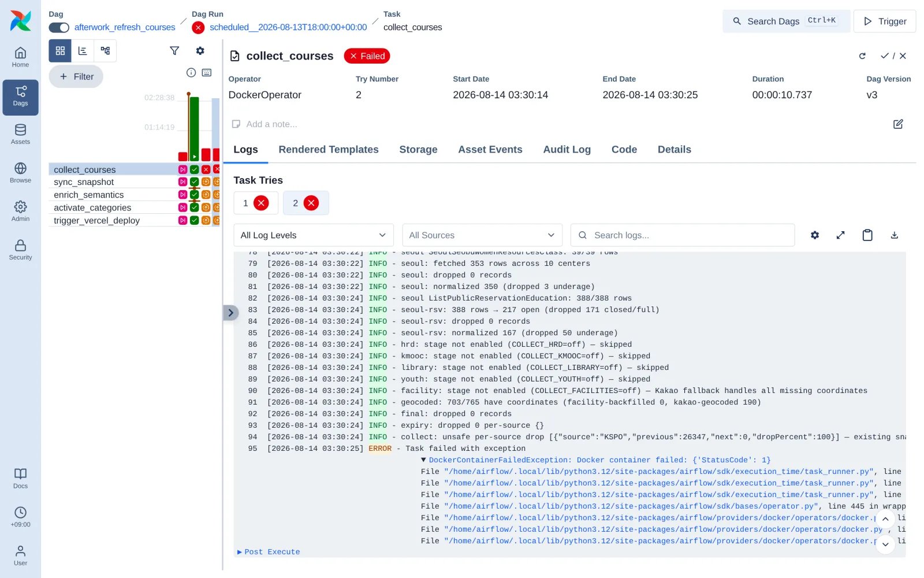
Task: Open the Asset Events tab
Action: point(490,150)
